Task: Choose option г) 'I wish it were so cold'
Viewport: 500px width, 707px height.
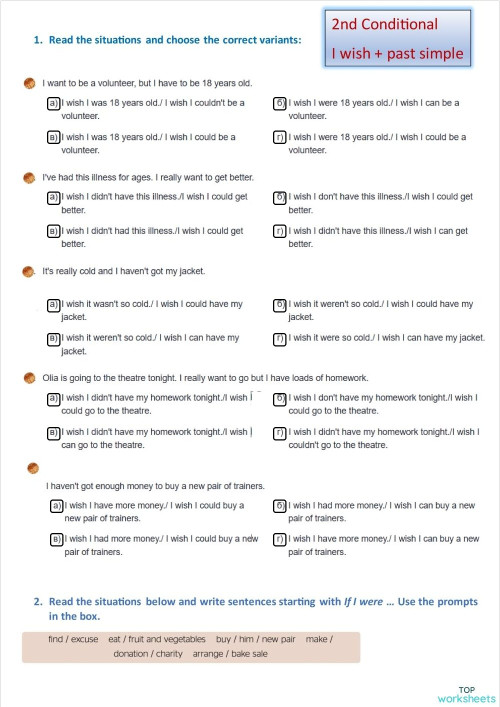Action: (280, 339)
